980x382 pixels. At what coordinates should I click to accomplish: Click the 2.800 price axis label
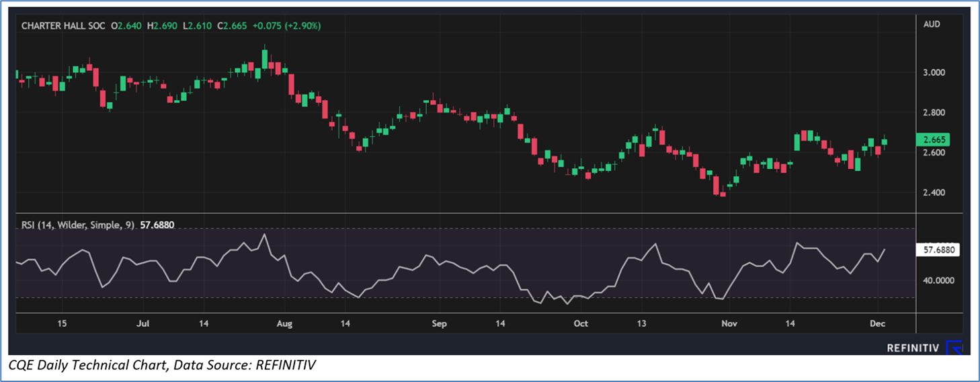935,112
